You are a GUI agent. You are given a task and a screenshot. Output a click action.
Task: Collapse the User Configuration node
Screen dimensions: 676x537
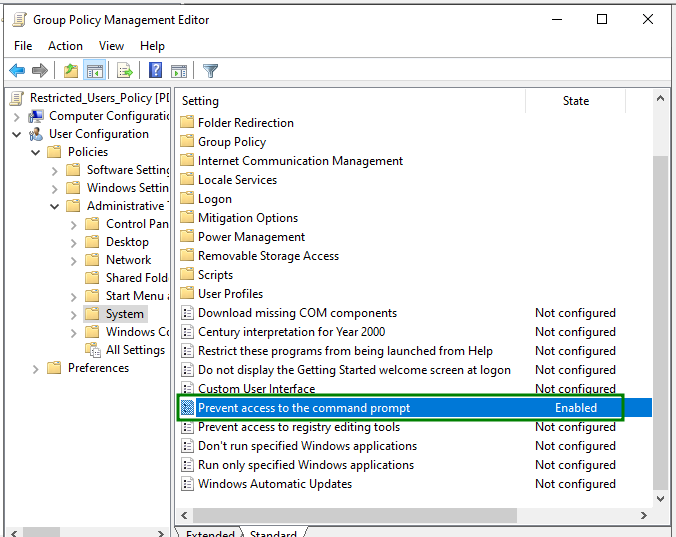pos(16,134)
